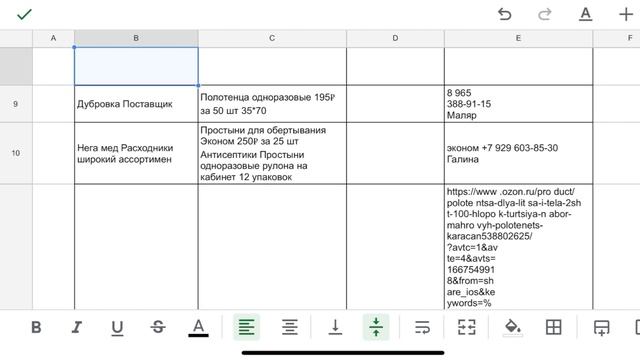The height and width of the screenshot is (360, 640).
Task: Undo the last action
Action: coord(504,15)
